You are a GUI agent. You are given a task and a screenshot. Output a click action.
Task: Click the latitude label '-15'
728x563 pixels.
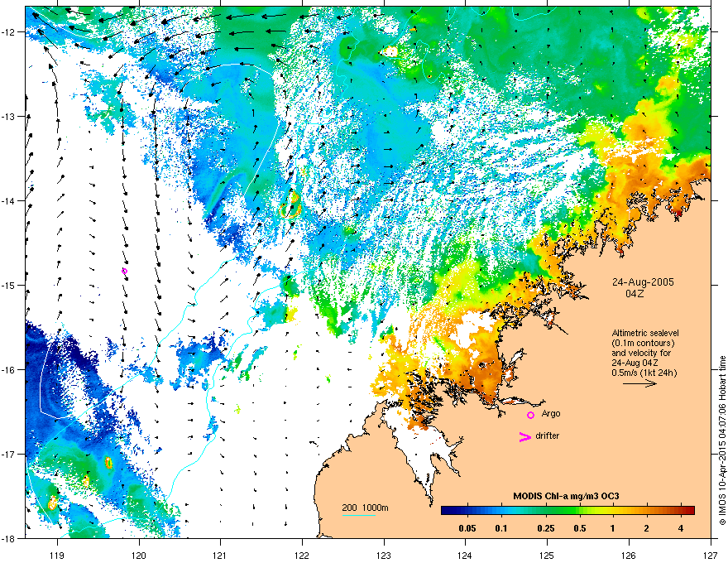[8, 285]
